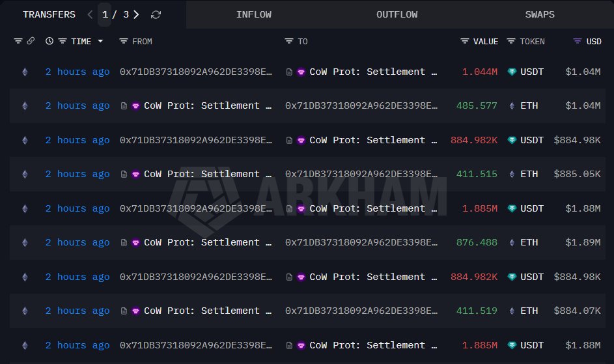The width and height of the screenshot is (614, 364).
Task: Refresh the transfers list
Action: pyautogui.click(x=156, y=14)
